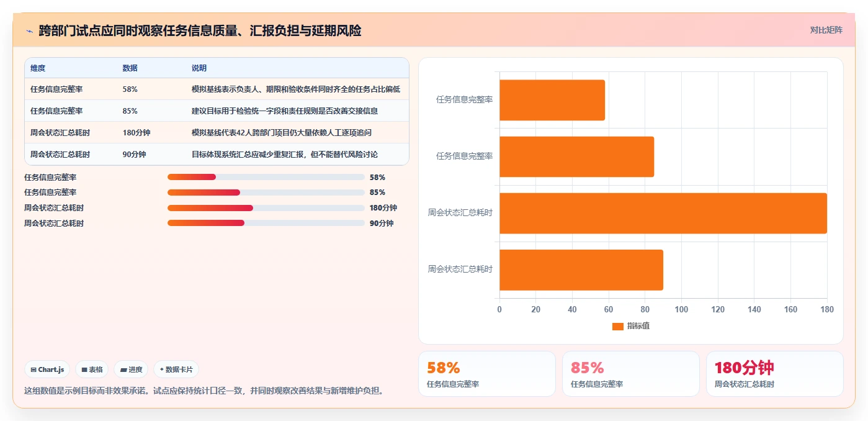Image resolution: width=868 pixels, height=421 pixels.
Task: Select the 进度 chip
Action: point(131,369)
